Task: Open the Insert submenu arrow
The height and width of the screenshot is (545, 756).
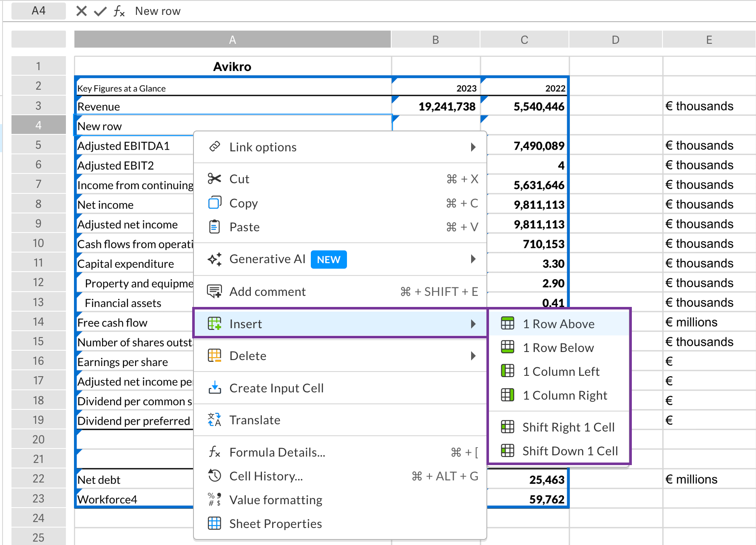Action: coord(473,324)
